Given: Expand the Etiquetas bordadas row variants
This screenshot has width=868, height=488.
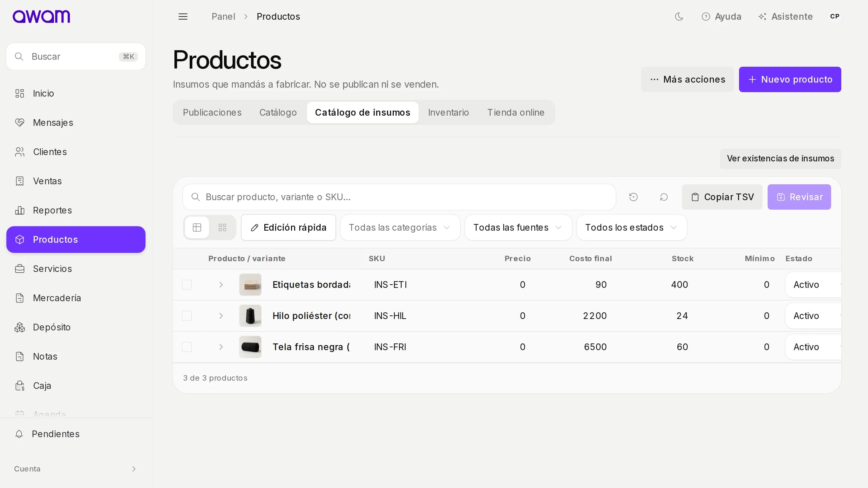Looking at the screenshot, I should pos(221,285).
